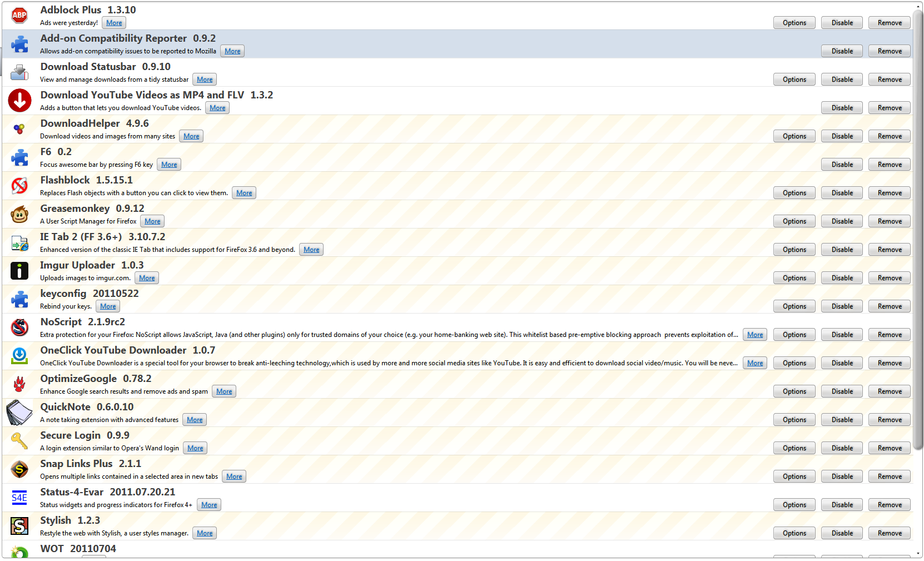
Task: Click the QuickNote notepad icon
Action: (19, 413)
